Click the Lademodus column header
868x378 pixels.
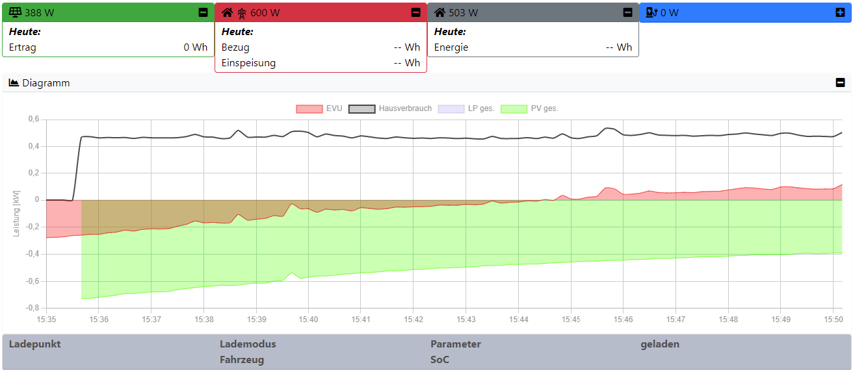coord(248,344)
